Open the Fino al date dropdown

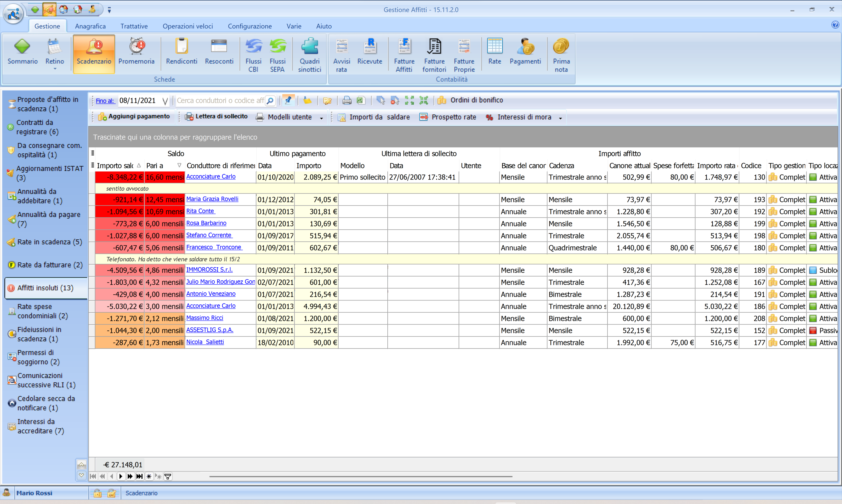coord(165,101)
